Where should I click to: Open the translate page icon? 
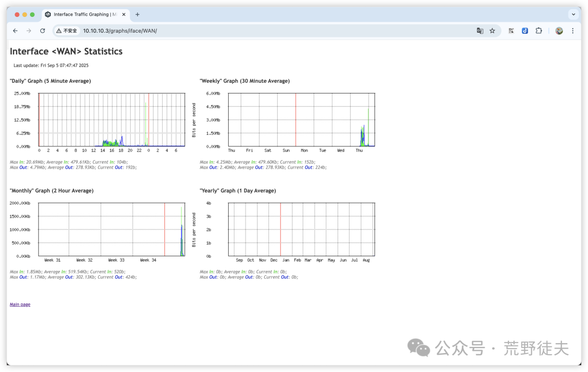[x=480, y=30]
